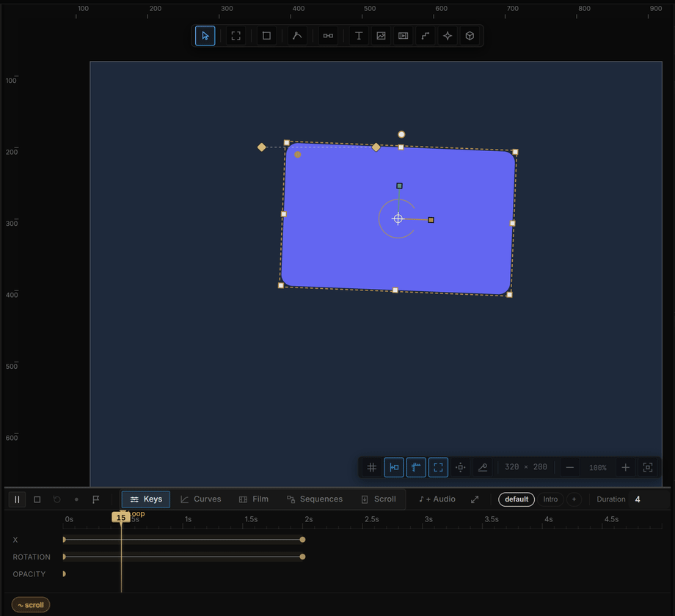Select the X track start keyframe

tap(64, 540)
